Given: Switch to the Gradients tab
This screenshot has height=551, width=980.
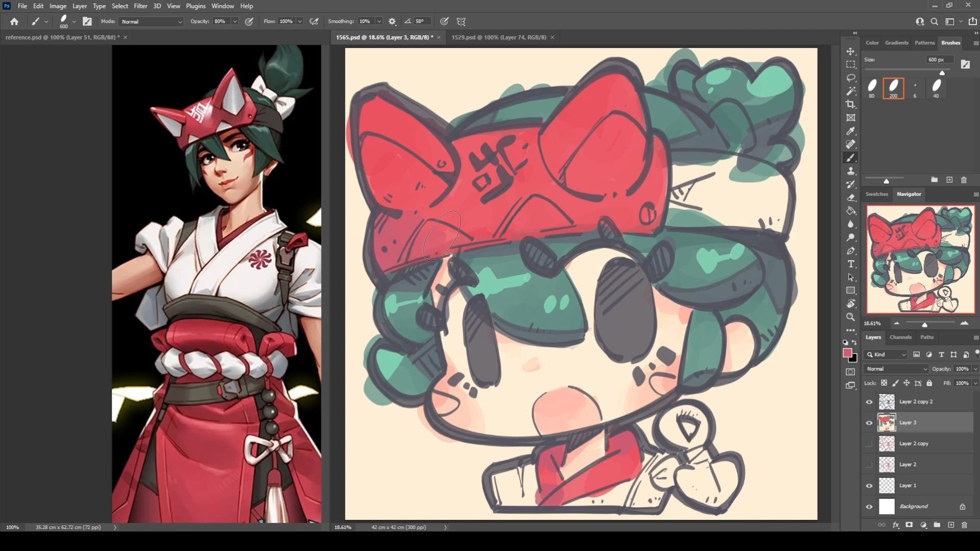Looking at the screenshot, I should tap(896, 43).
